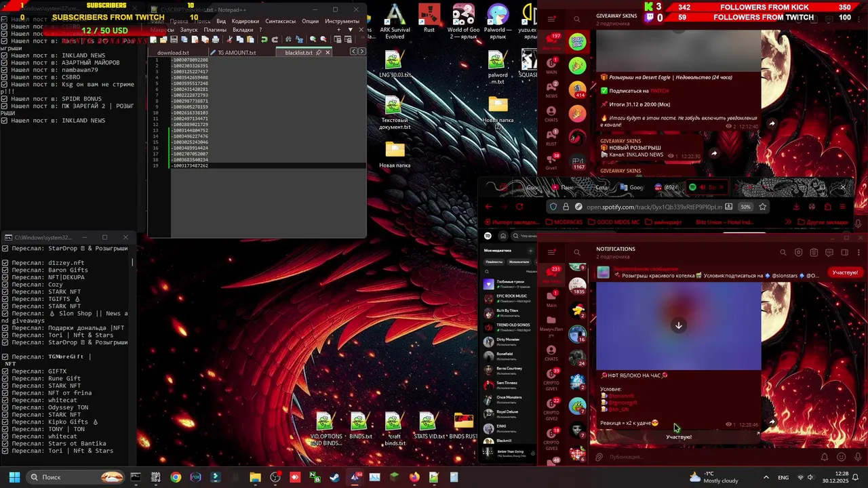Image resolution: width=868 pixels, height=488 pixels.
Task: Click right tab scroll arrow in Notepad++
Action: 361,52
